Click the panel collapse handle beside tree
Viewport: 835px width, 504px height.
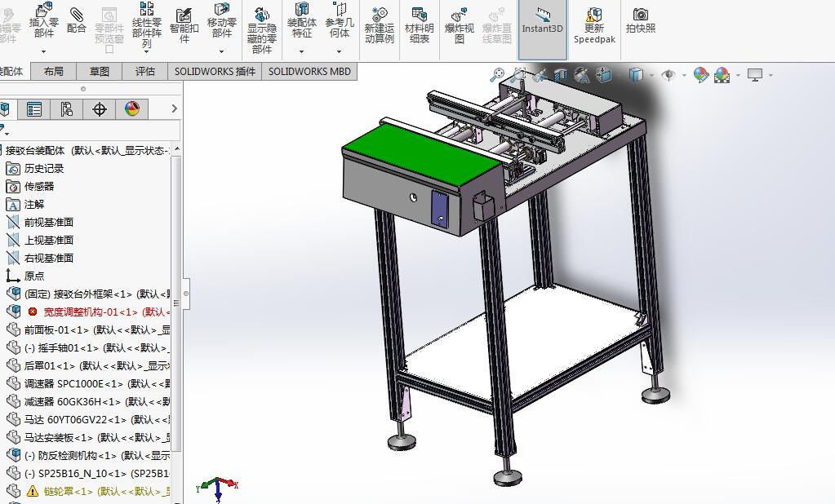tap(186, 294)
